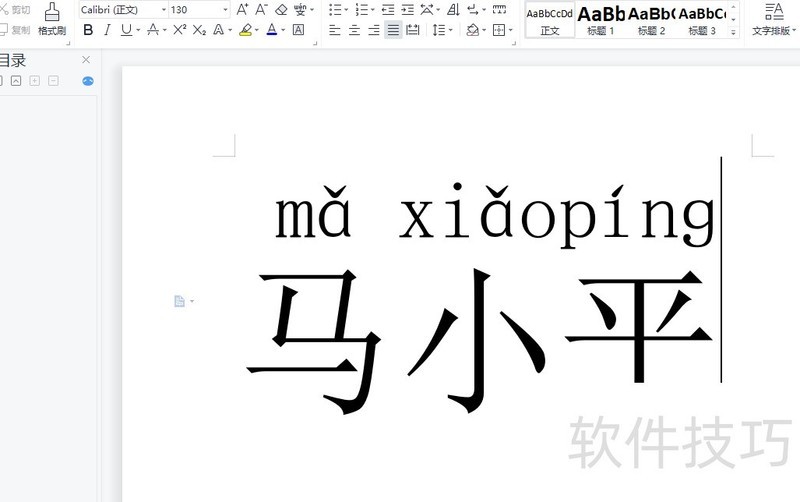Open line spacing options
Screen dimensions: 800x502
tap(439, 31)
